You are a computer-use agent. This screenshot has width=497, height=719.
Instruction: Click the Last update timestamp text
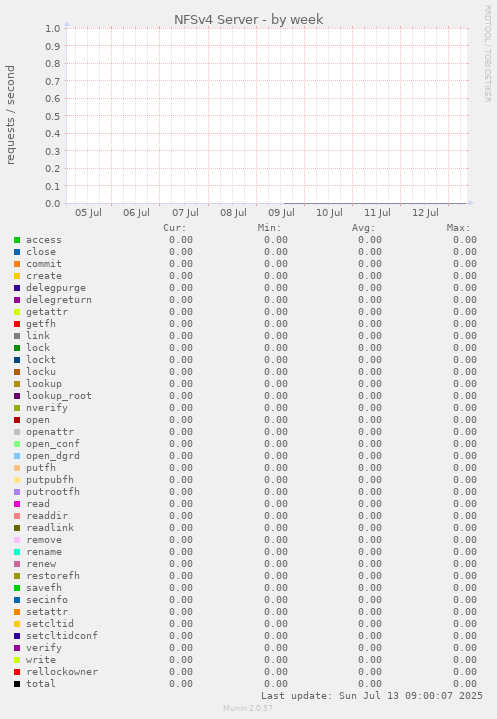[x=372, y=696]
